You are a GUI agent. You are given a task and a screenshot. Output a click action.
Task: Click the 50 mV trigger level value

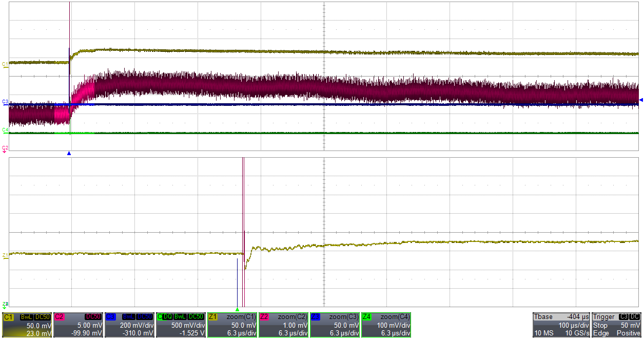(x=632, y=326)
